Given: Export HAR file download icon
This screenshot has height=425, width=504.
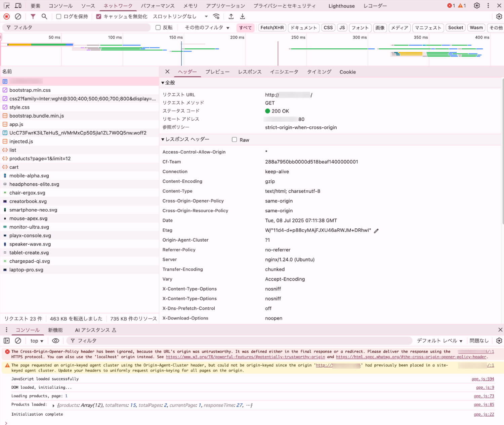Looking at the screenshot, I should click(243, 16).
